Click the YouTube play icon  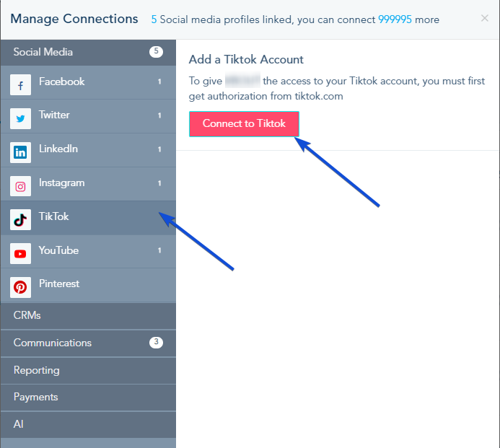[x=20, y=253]
